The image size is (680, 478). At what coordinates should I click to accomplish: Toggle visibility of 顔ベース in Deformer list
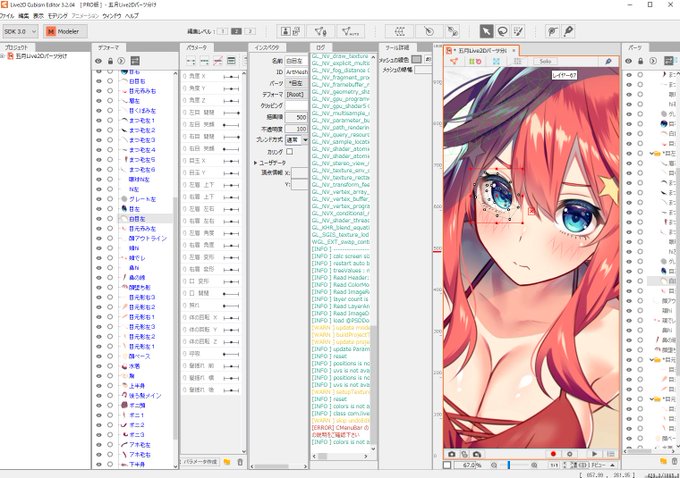click(x=99, y=356)
